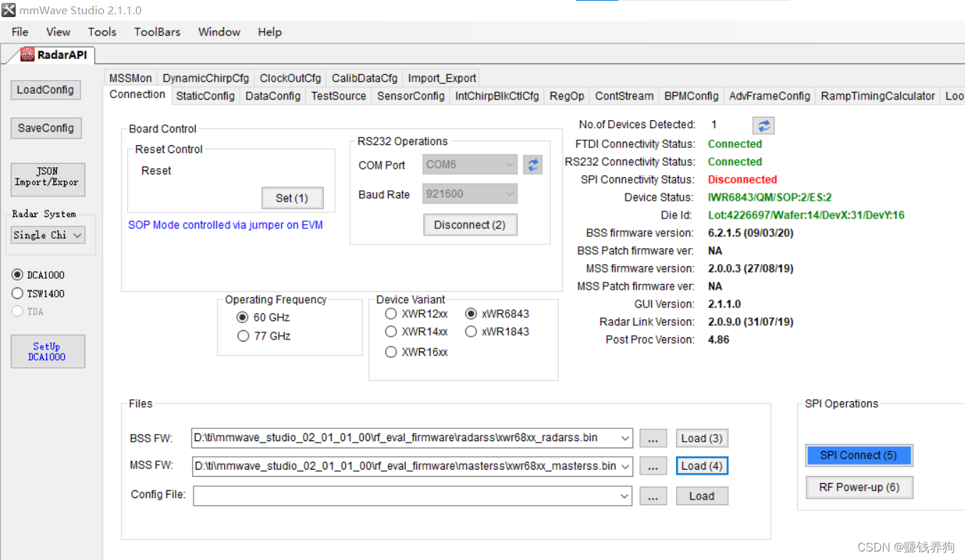Open the Help menu
This screenshot has width=965, height=560.
270,32
